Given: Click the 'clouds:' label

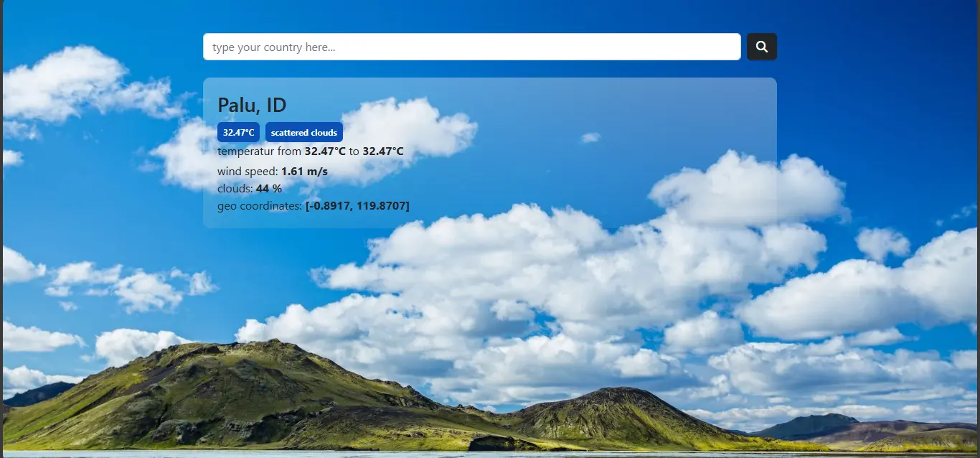Looking at the screenshot, I should 235,189.
